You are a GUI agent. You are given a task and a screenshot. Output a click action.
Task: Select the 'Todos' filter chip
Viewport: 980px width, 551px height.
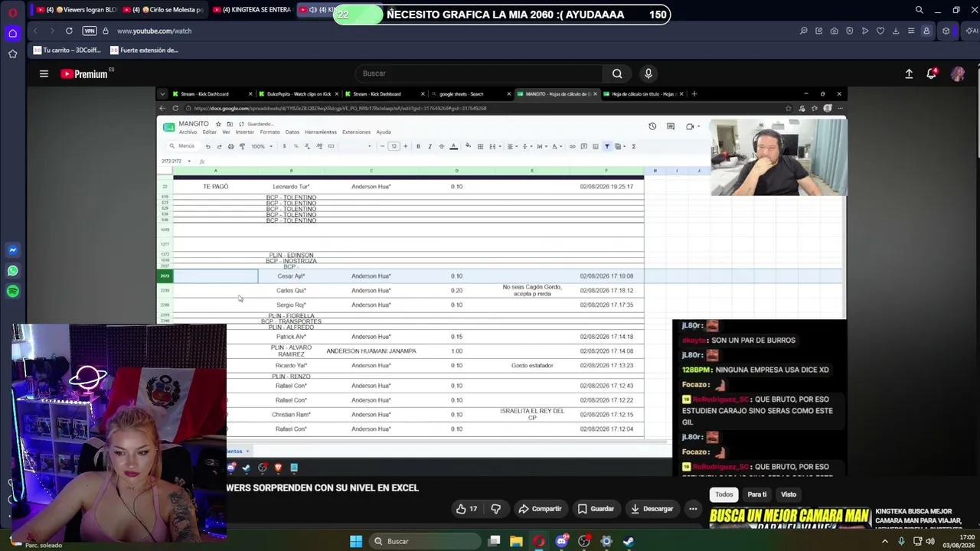724,494
